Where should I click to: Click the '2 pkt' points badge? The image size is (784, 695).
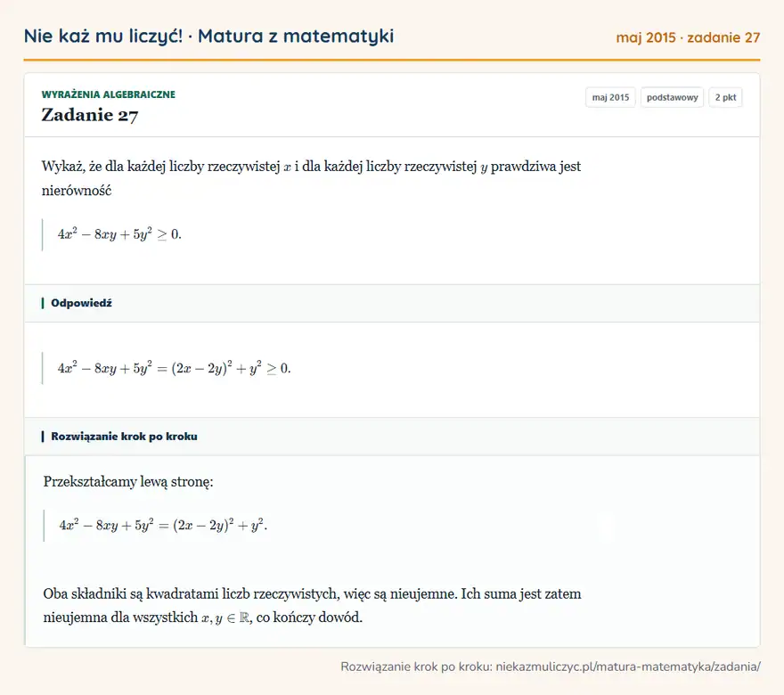coord(725,97)
